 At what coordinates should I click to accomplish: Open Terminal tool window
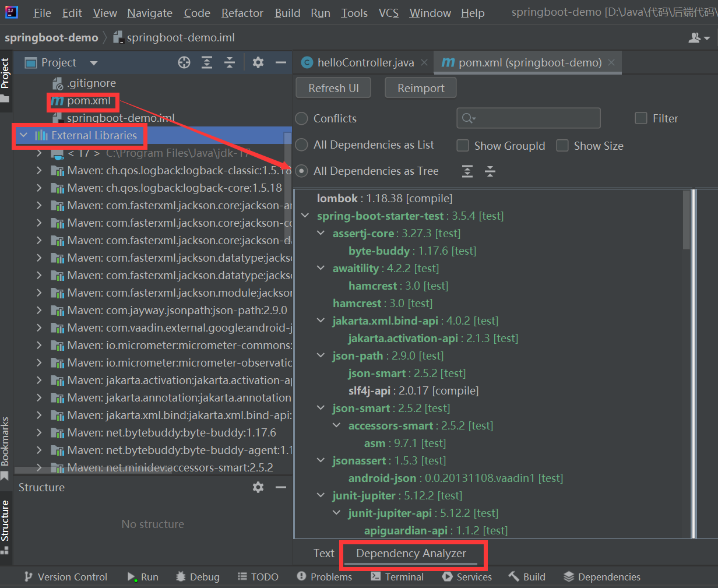[x=397, y=577]
